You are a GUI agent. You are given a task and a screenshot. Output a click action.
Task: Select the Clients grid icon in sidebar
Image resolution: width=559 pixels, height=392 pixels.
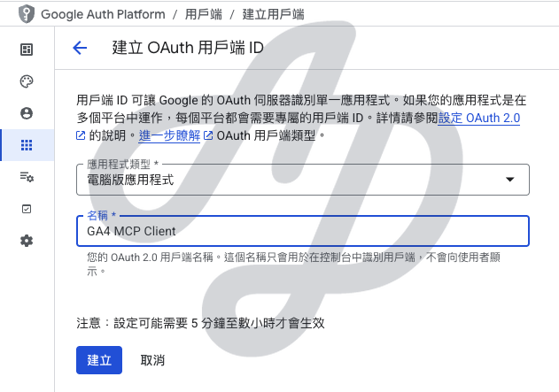click(x=27, y=145)
